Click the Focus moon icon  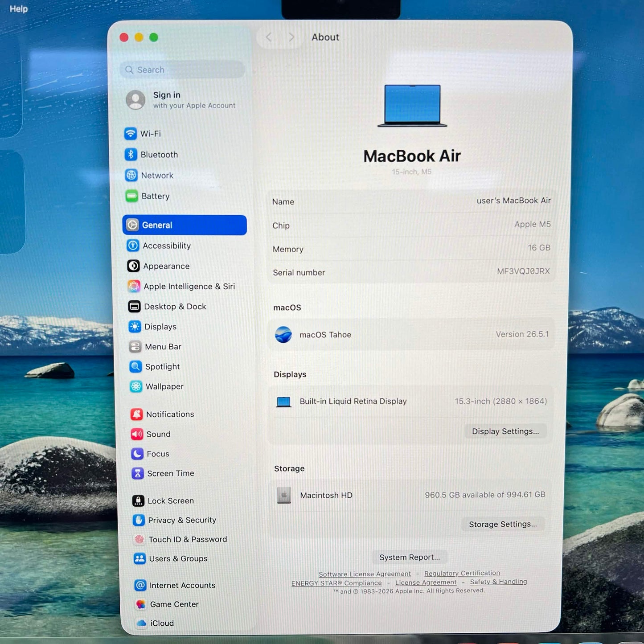tap(137, 454)
